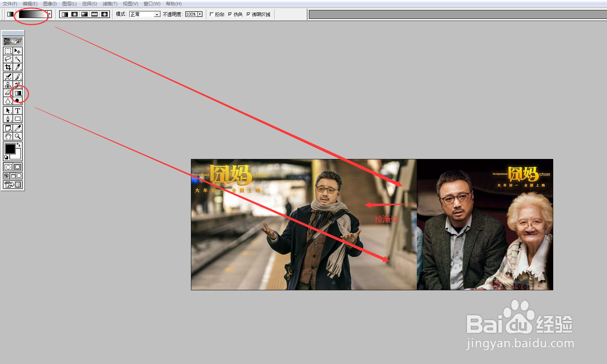607x364 pixels.
Task: Click the black-to-white gradient preview bar
Action: click(33, 14)
